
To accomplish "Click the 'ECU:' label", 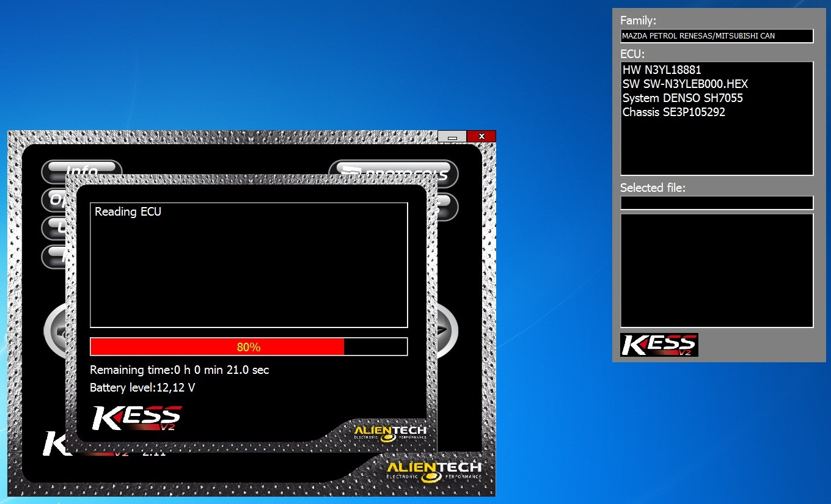I will (x=632, y=54).
